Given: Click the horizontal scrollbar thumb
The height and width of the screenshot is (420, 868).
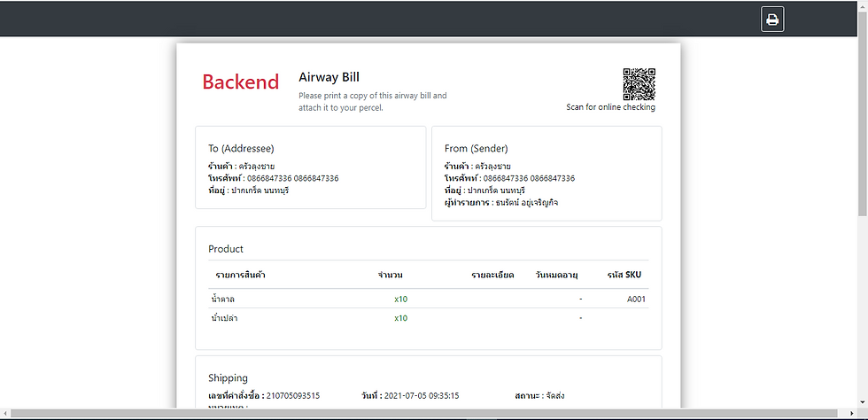Looking at the screenshot, I should tap(424, 414).
